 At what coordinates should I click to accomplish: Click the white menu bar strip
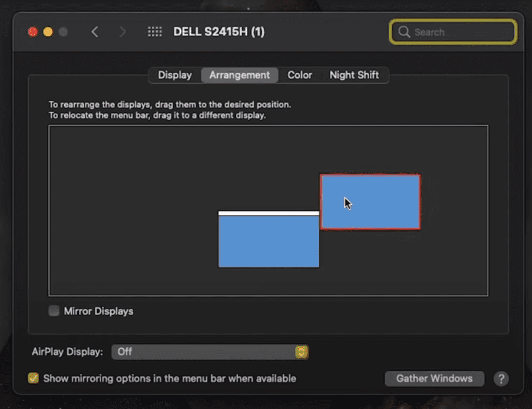[x=269, y=213]
